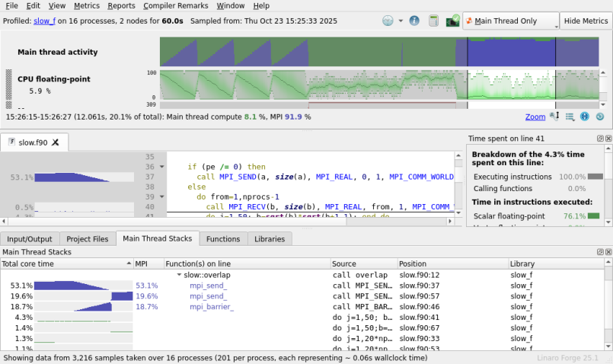Viewport: 613px width, 364px height.
Task: Collapse the slow::overlap tree node
Action: click(179, 275)
